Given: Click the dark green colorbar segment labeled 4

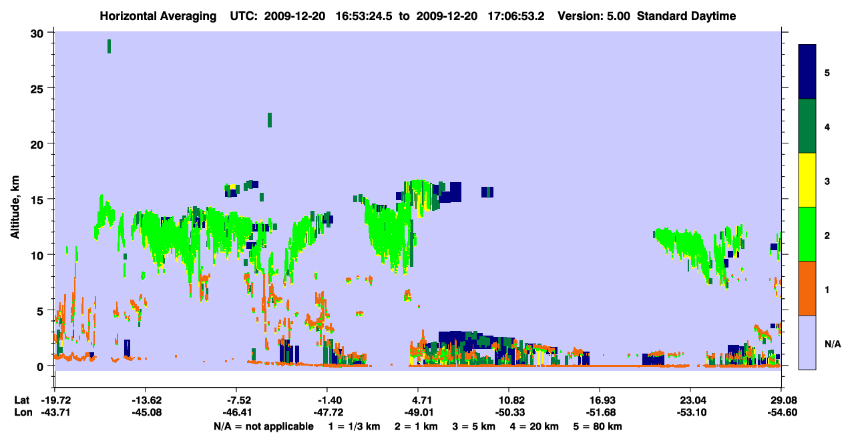Looking at the screenshot, I should pos(807,126).
